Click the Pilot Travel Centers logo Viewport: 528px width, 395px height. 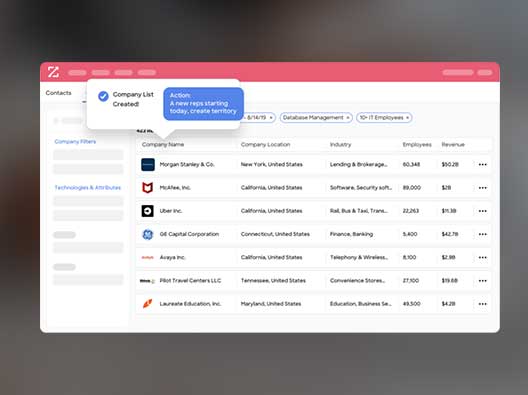(147, 281)
